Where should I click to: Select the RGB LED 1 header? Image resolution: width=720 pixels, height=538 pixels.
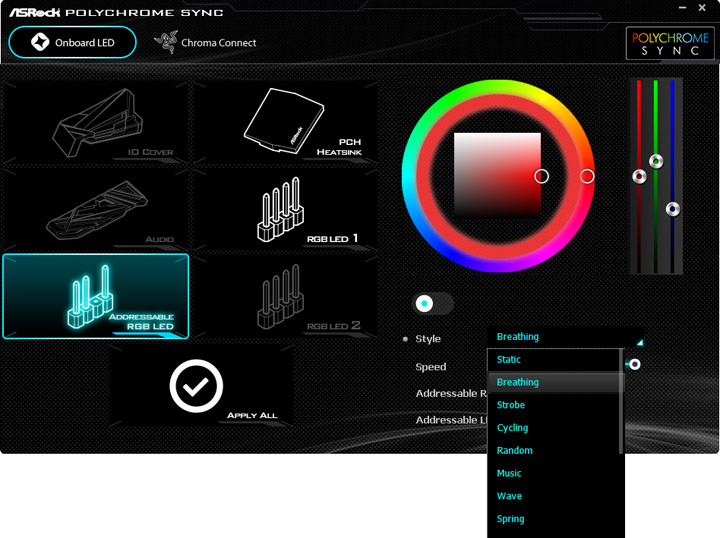point(285,210)
